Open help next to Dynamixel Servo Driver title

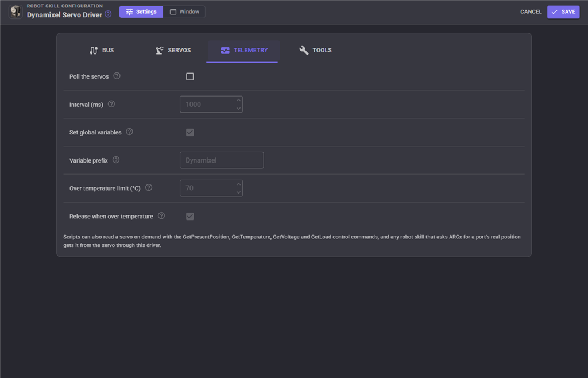pyautogui.click(x=108, y=14)
